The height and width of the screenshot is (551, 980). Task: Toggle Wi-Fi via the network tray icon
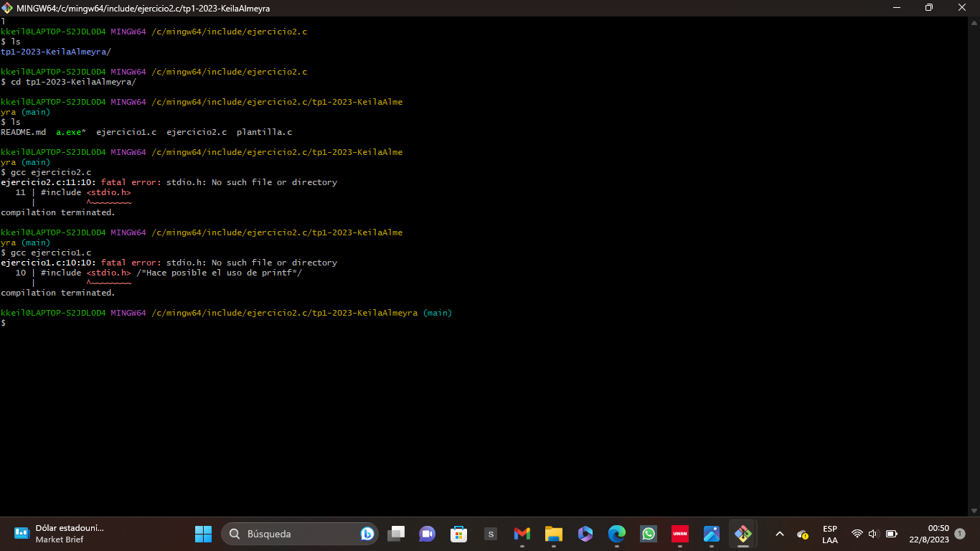click(856, 534)
